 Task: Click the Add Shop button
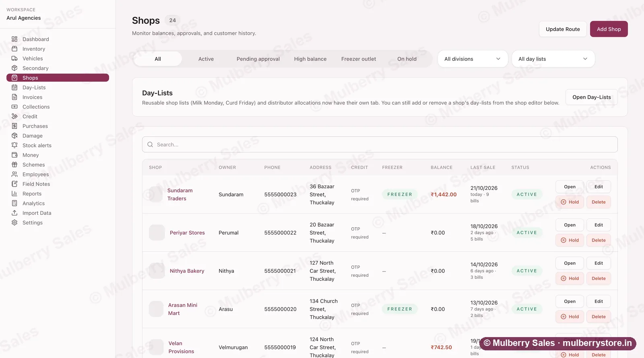coord(609,29)
